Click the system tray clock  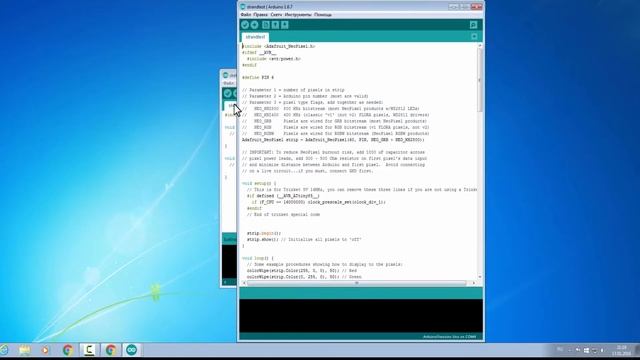[x=621, y=350]
